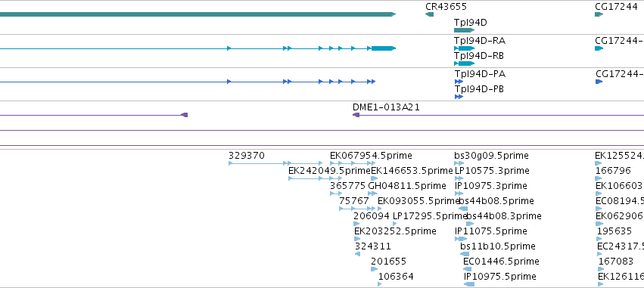Open the EK106603 EST label

(620, 186)
